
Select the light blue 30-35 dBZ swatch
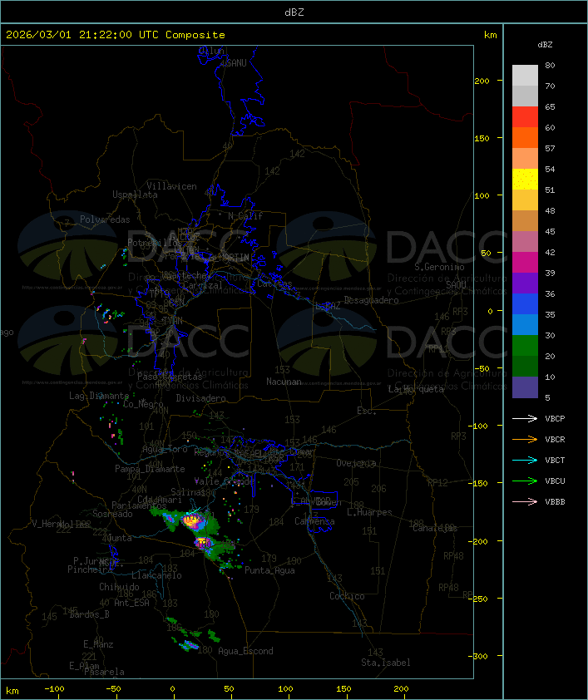(x=525, y=325)
